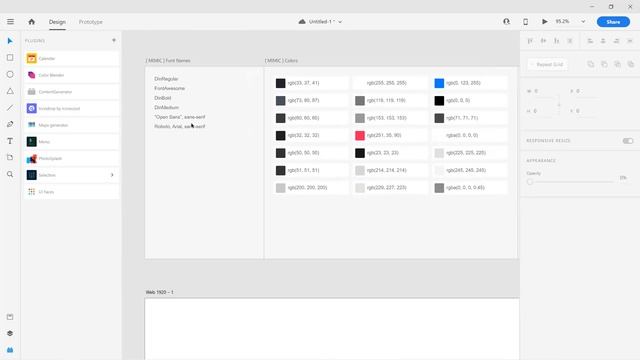Activate the Zoom magnifier tool
Viewport: 640px width, 360px height.
coord(10,174)
